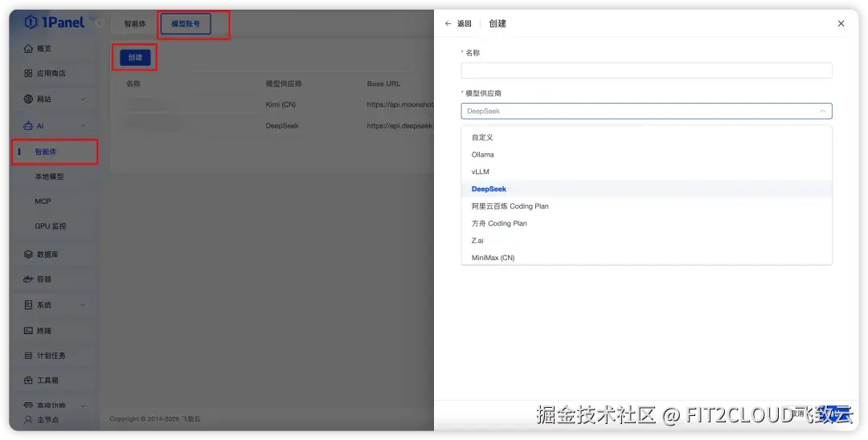Click the 名称 column header
868x440 pixels.
[133, 84]
